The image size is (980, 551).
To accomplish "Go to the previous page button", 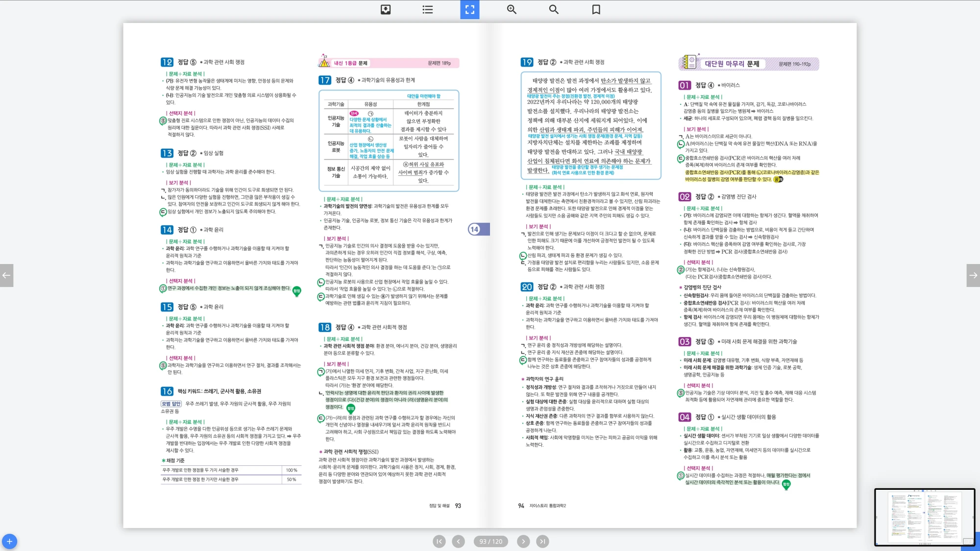I will pyautogui.click(x=458, y=541).
